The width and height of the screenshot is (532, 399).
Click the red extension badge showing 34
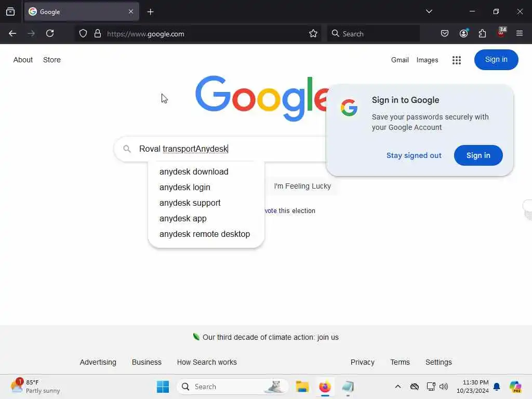point(501,33)
